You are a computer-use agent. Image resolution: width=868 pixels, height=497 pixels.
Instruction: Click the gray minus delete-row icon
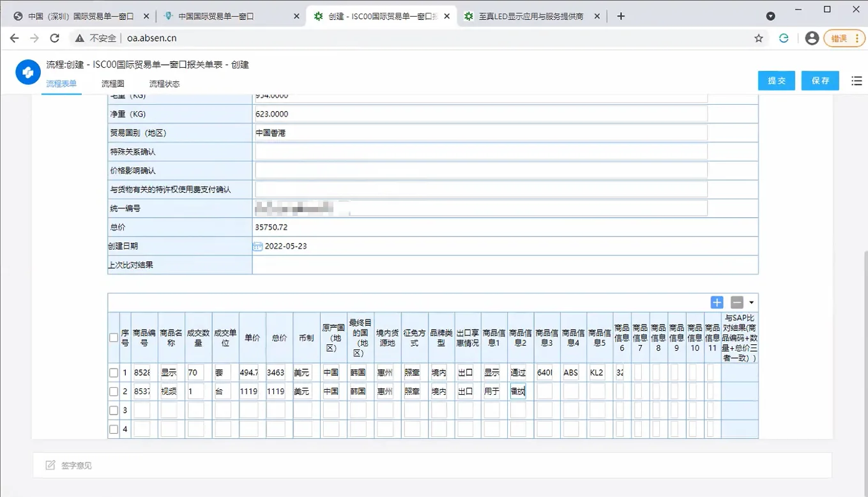coord(737,303)
